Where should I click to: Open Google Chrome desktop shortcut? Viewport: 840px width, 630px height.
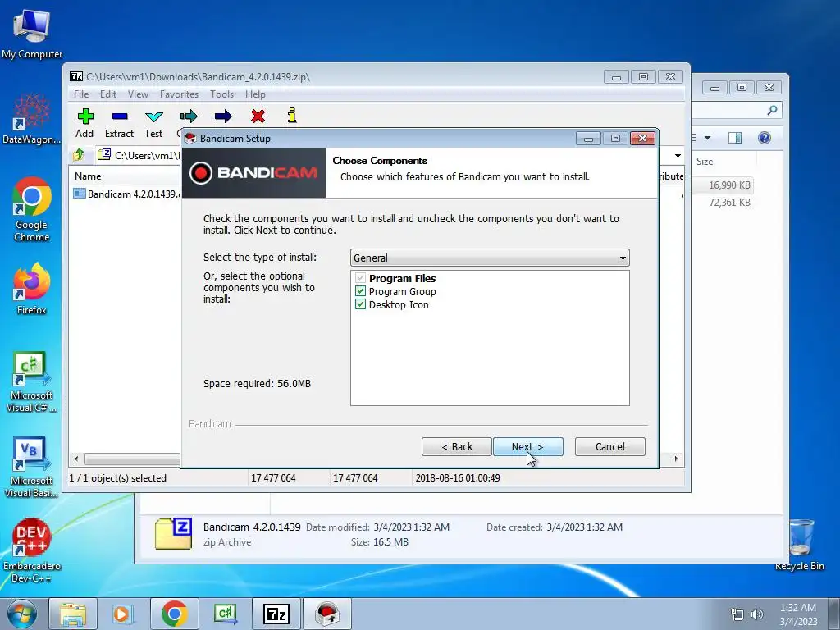click(x=32, y=209)
